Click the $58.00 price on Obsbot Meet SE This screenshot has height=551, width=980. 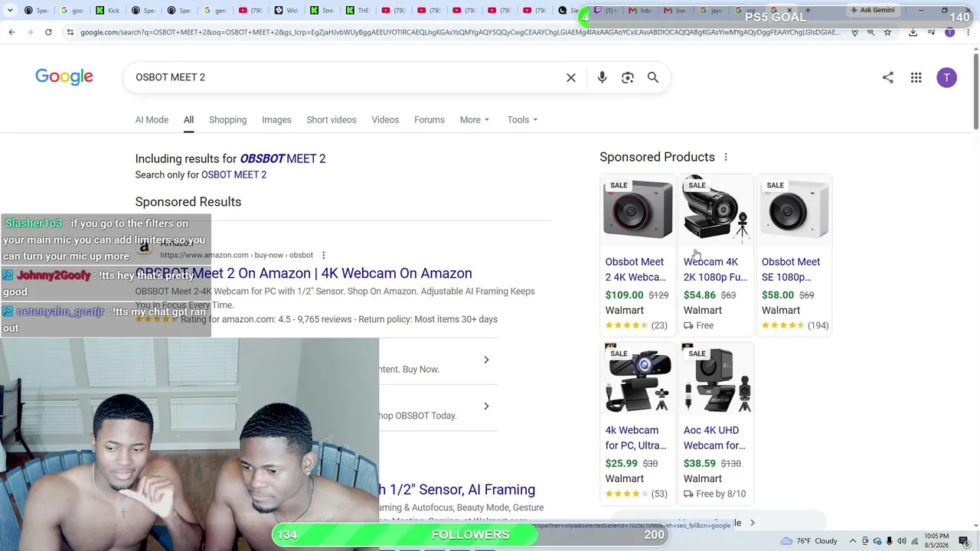click(x=778, y=295)
